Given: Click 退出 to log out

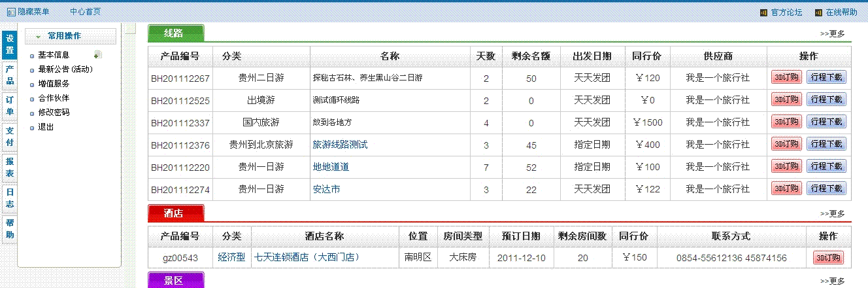Looking at the screenshot, I should click(x=46, y=127).
